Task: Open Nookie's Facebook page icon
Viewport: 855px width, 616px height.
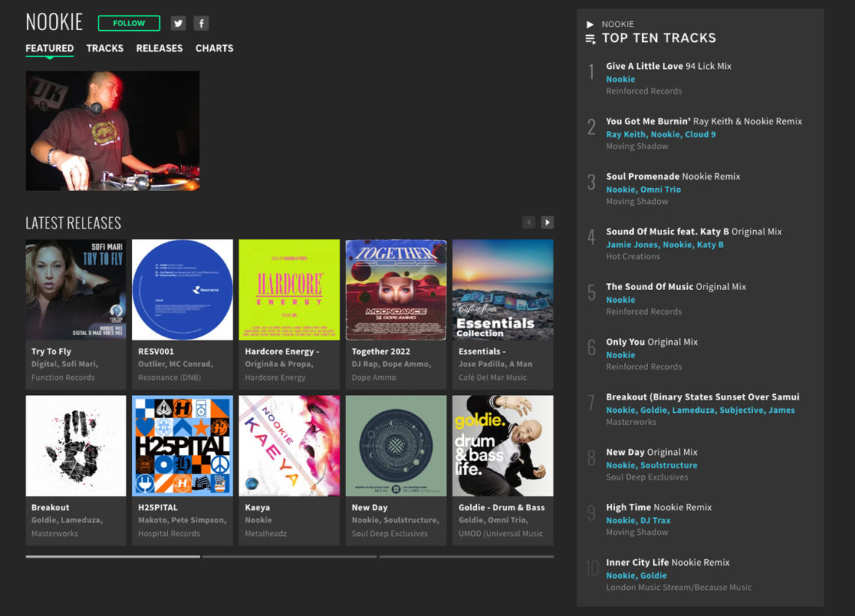Action: pyautogui.click(x=201, y=23)
